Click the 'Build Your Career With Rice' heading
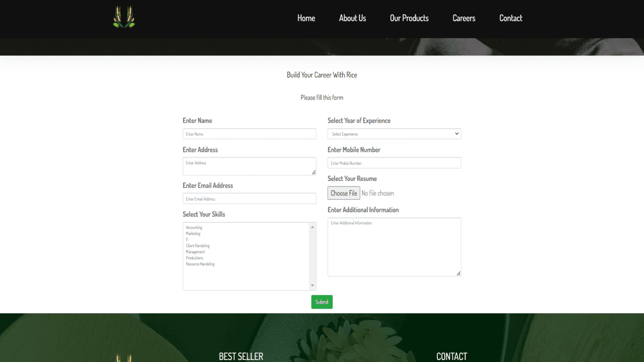This screenshot has width=644, height=362. 322,75
